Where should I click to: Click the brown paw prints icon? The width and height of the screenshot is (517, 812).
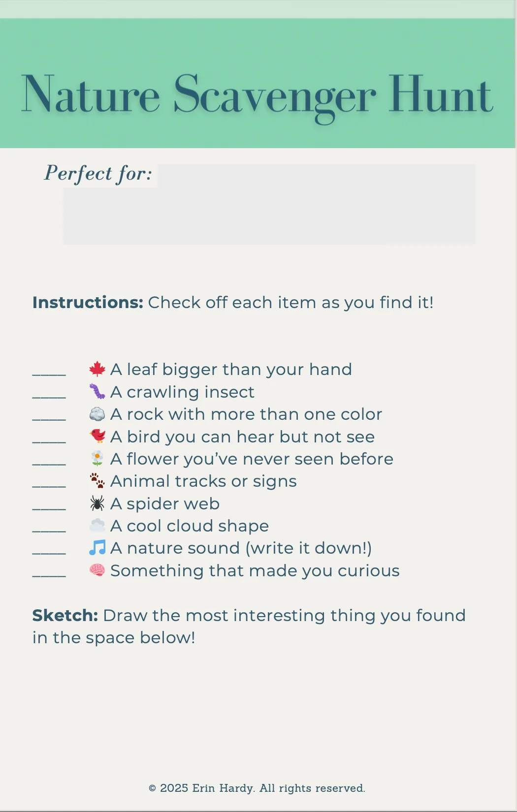pos(97,481)
